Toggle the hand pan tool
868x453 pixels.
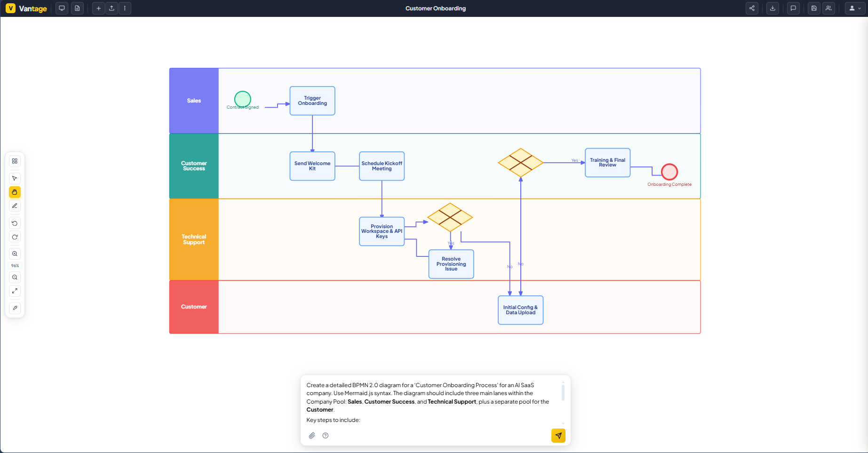pyautogui.click(x=15, y=192)
